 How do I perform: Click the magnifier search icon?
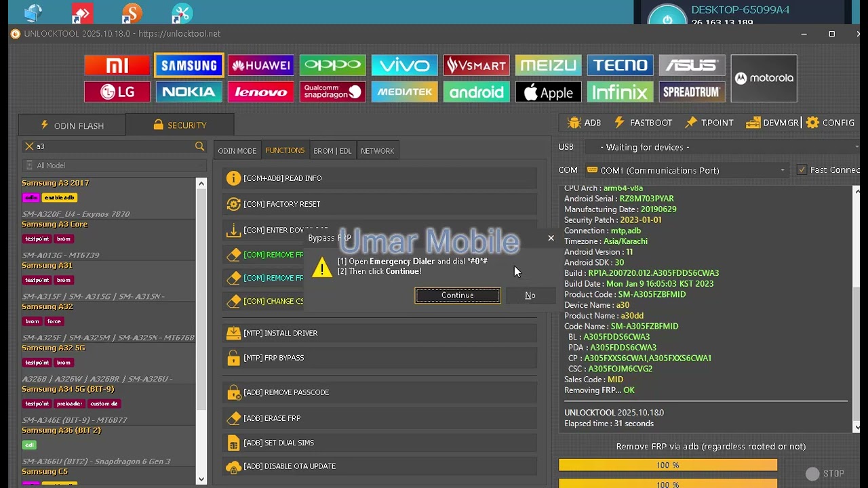[199, 146]
